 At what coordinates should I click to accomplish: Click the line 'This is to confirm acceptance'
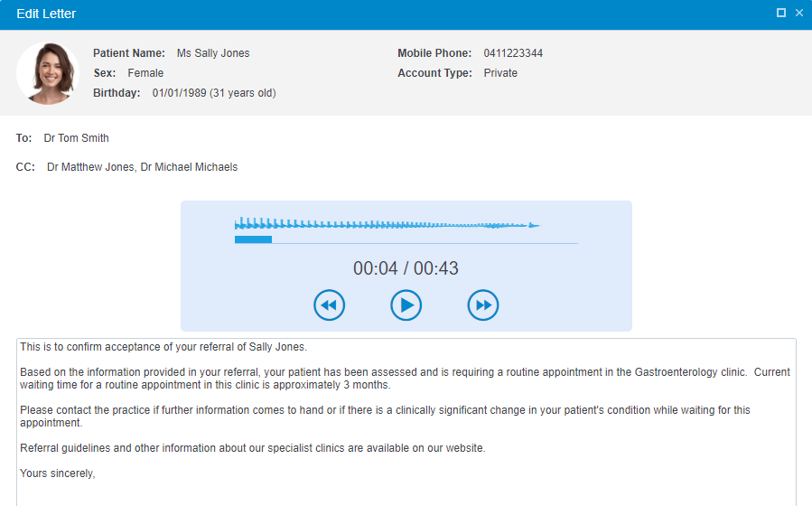[163, 347]
